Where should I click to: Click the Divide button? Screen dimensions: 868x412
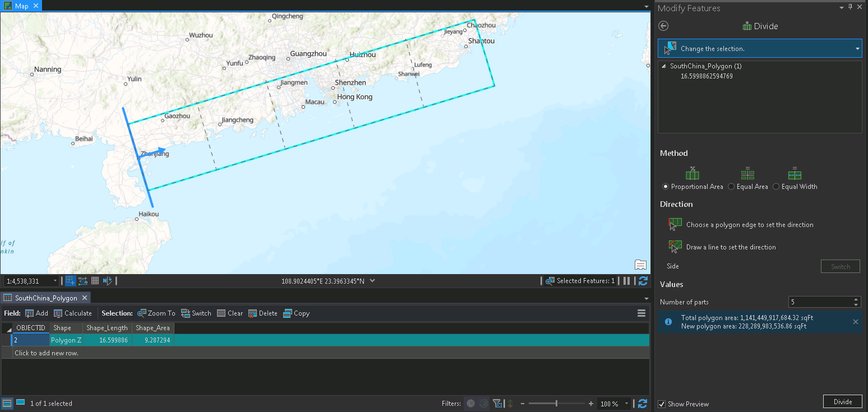843,401
